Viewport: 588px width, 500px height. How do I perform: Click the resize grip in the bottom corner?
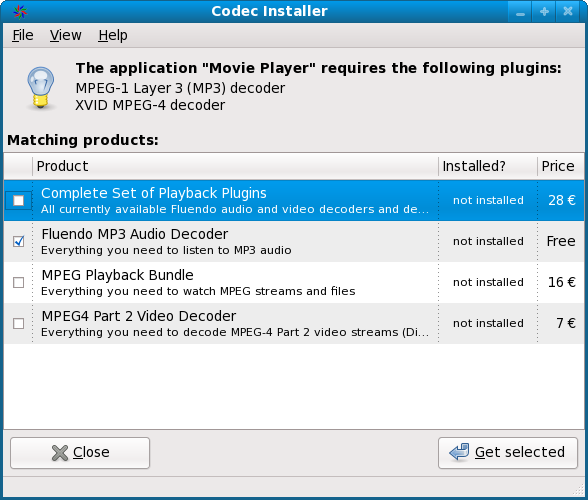(x=579, y=490)
